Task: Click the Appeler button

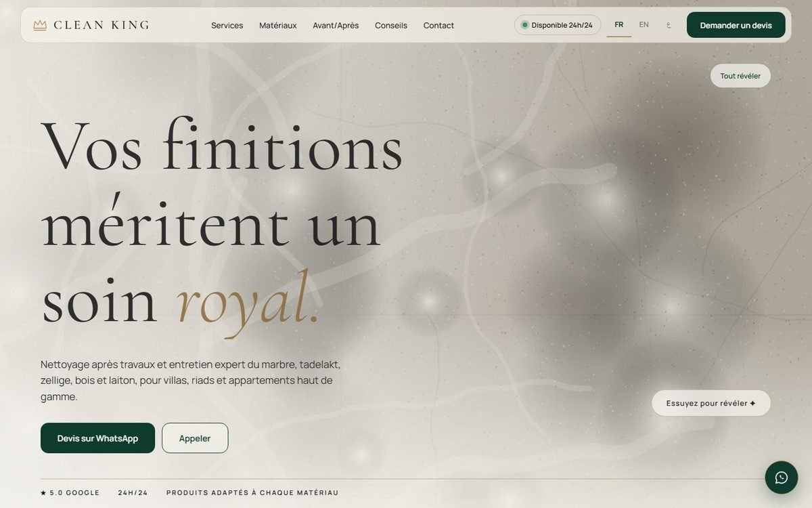Action: coord(195,438)
